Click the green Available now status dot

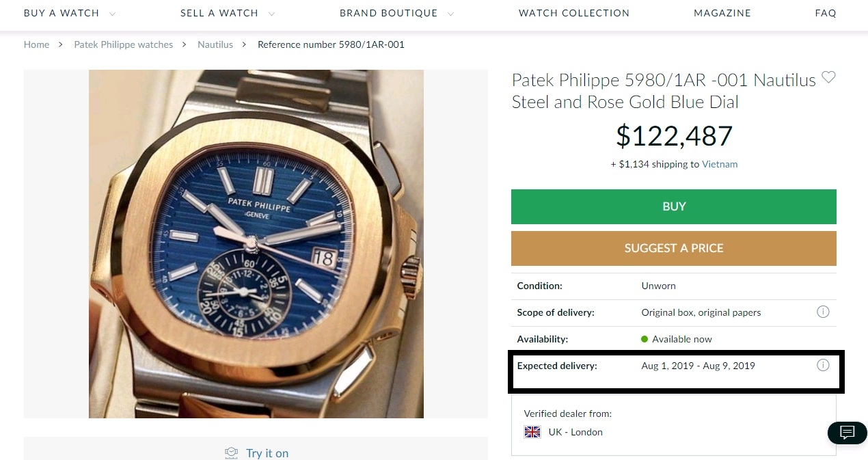[x=645, y=339]
